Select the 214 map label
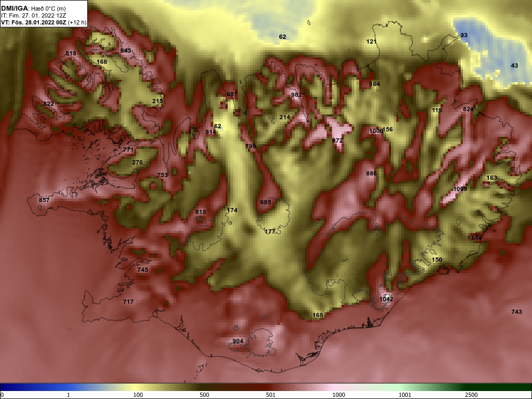This screenshot has width=532, height=399. (285, 117)
